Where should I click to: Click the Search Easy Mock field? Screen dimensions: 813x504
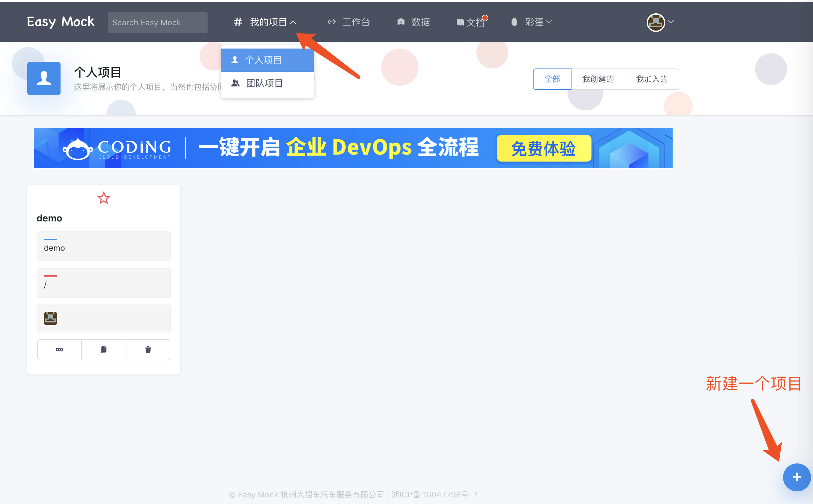click(x=157, y=22)
